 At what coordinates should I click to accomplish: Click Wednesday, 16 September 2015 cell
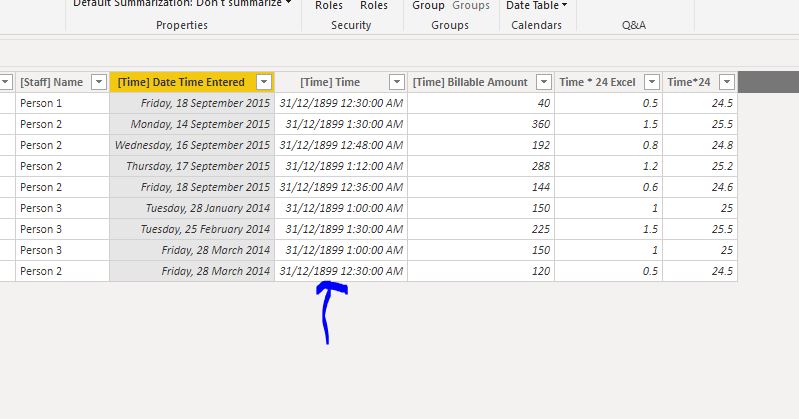[192, 145]
